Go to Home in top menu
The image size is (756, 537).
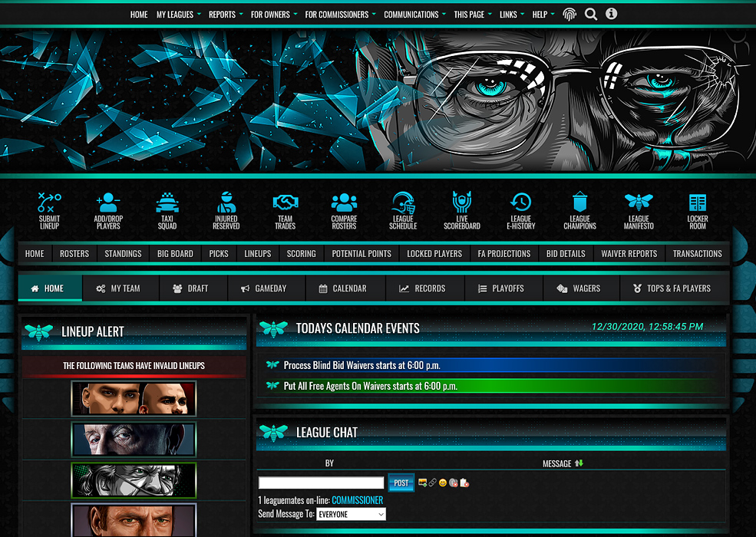pos(139,15)
